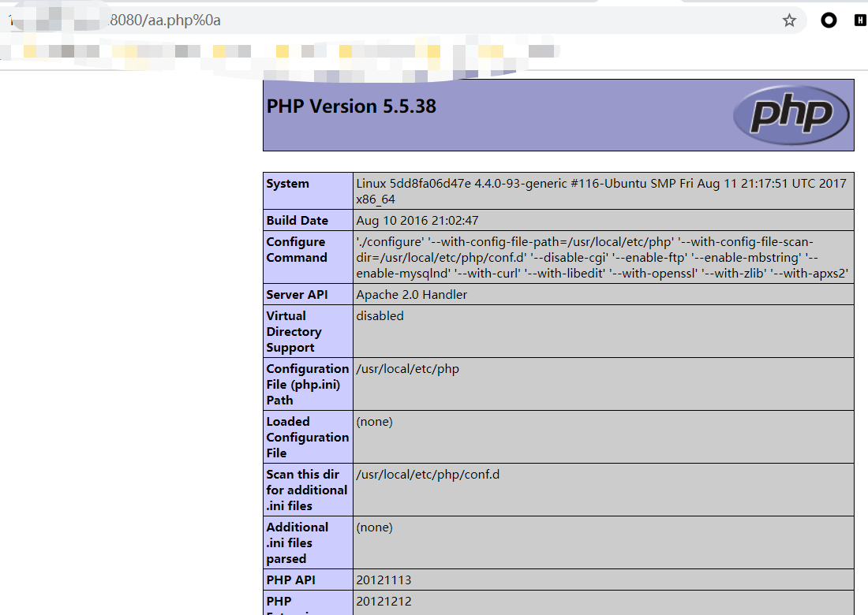This screenshot has width=868, height=615.
Task: Select 'Apache 2.0 Handler' value
Action: [412, 295]
